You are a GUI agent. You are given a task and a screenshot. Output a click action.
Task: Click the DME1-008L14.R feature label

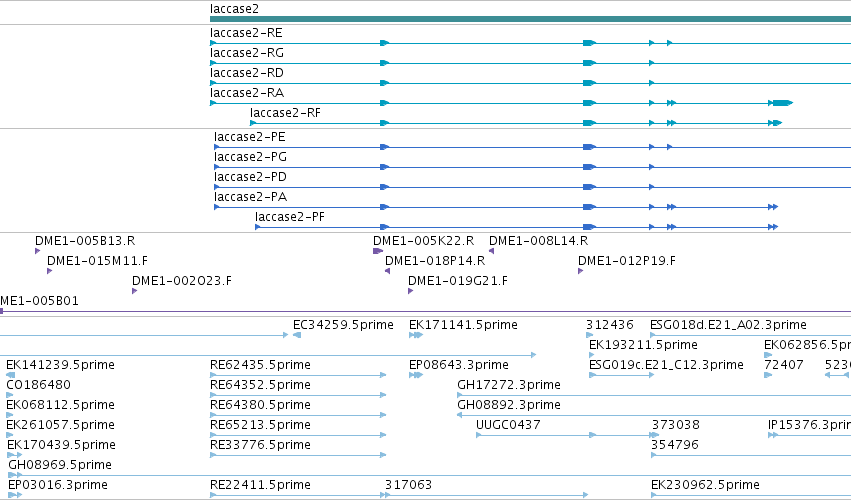pos(538,241)
